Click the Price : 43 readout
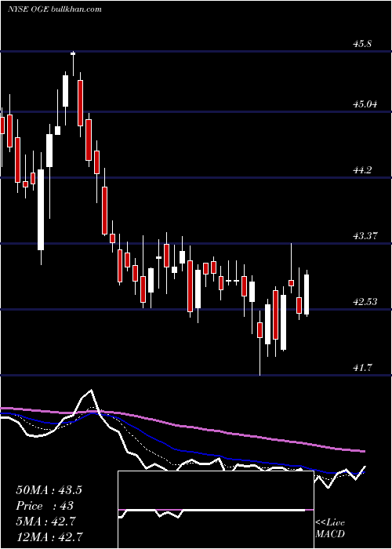The width and height of the screenshot is (392, 549). 45,506
